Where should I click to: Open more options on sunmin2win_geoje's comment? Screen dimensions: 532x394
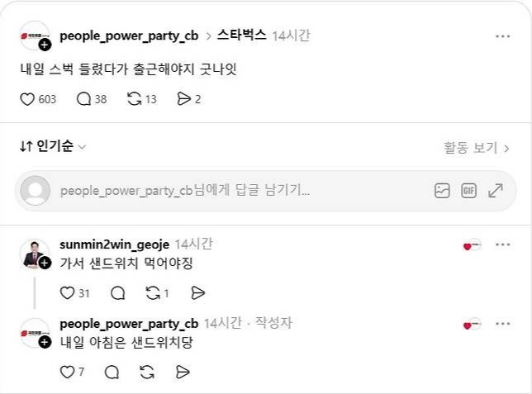click(x=503, y=244)
